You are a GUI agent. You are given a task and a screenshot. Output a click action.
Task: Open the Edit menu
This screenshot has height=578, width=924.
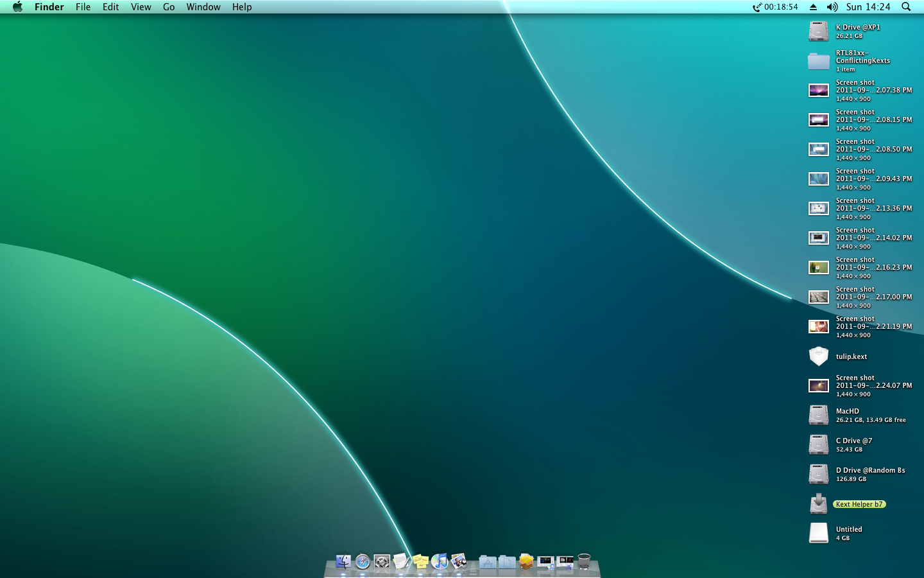110,7
